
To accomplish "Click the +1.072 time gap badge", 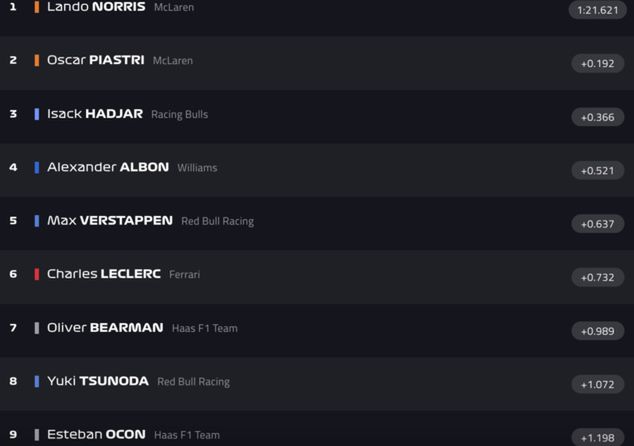I will click(x=598, y=384).
